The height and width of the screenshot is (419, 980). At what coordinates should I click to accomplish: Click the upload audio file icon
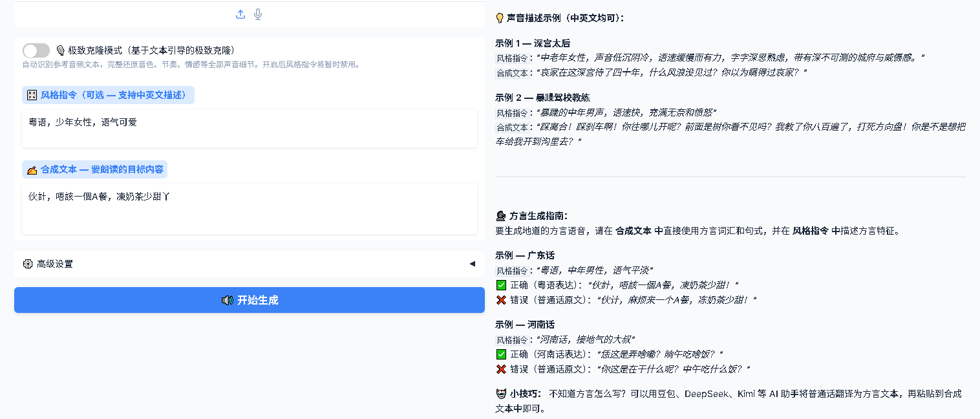240,14
